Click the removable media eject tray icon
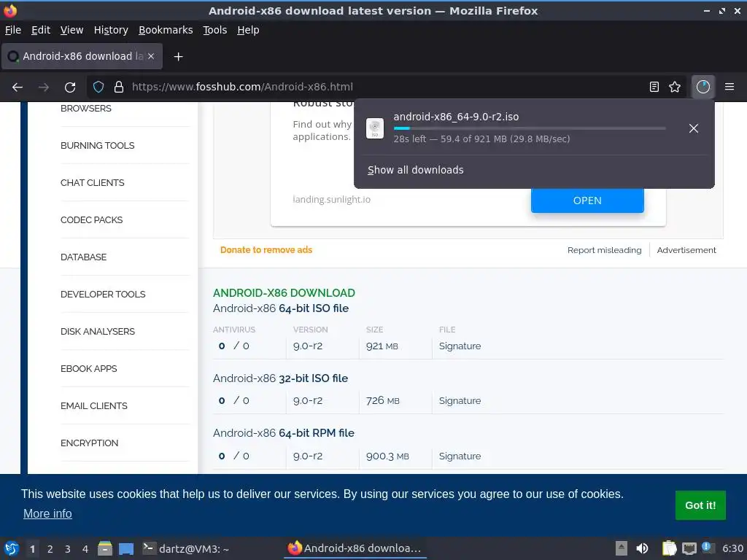This screenshot has height=560, width=747. point(622,548)
